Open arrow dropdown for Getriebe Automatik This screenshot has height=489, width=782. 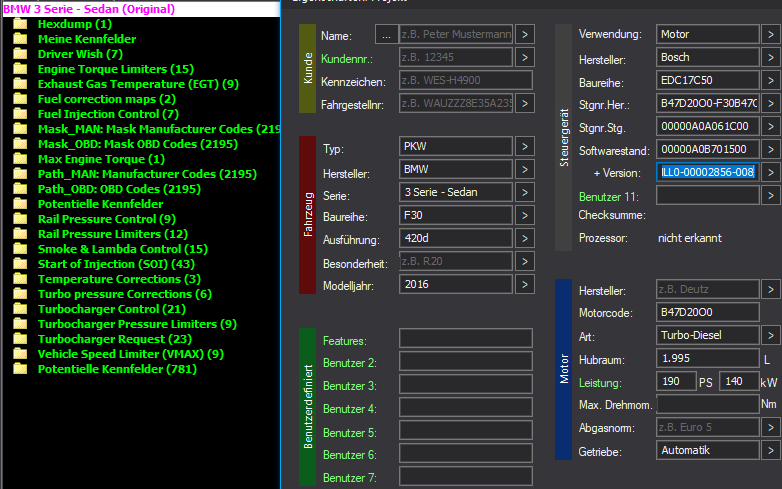tap(771, 450)
